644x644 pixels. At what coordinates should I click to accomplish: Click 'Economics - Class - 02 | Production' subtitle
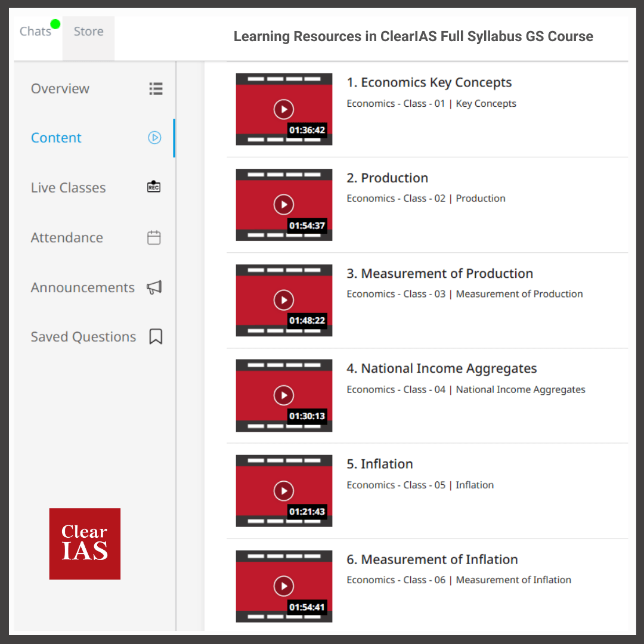click(x=426, y=199)
